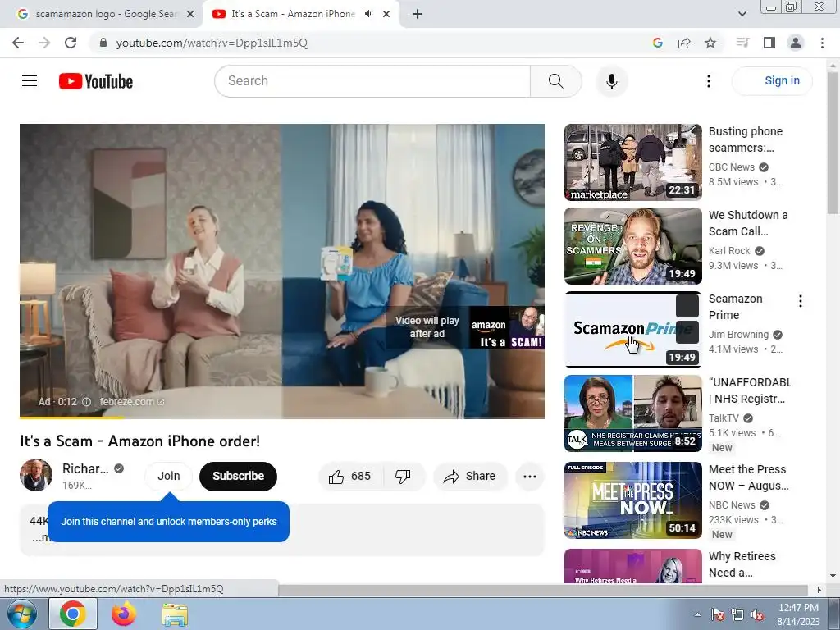
Task: Open We Shutdown a Scam Call thumbnail
Action: coord(632,246)
